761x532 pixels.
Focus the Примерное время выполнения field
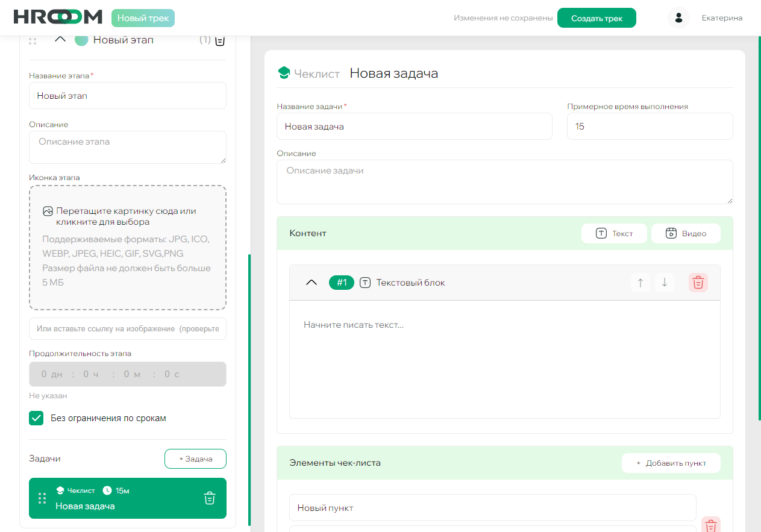click(x=650, y=127)
